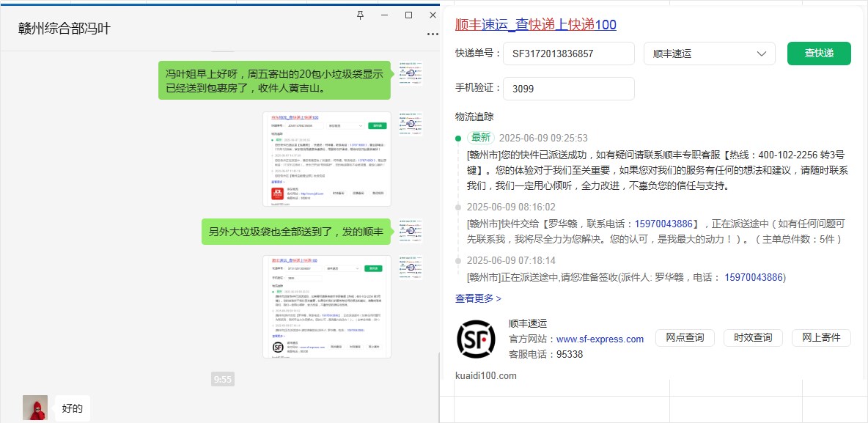Viewport: 868px width, 423px height.
Task: Click sender avatar beside the 顺丰 tracking screenshot
Action: point(411,268)
